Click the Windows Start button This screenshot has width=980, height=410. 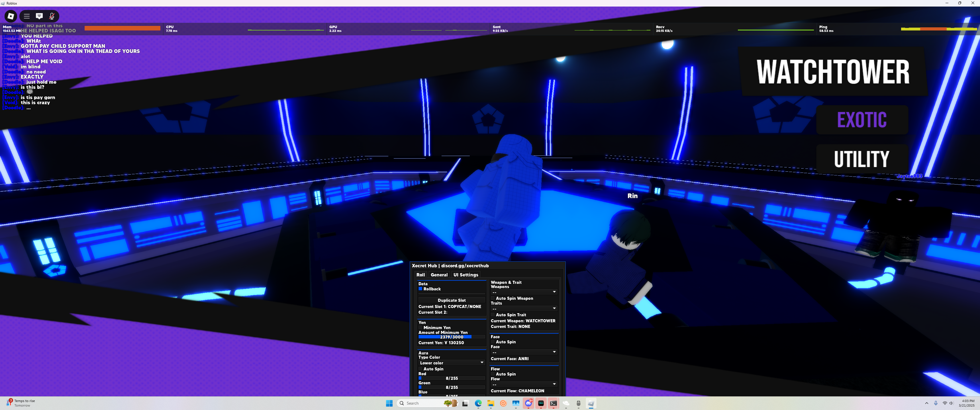(389, 403)
